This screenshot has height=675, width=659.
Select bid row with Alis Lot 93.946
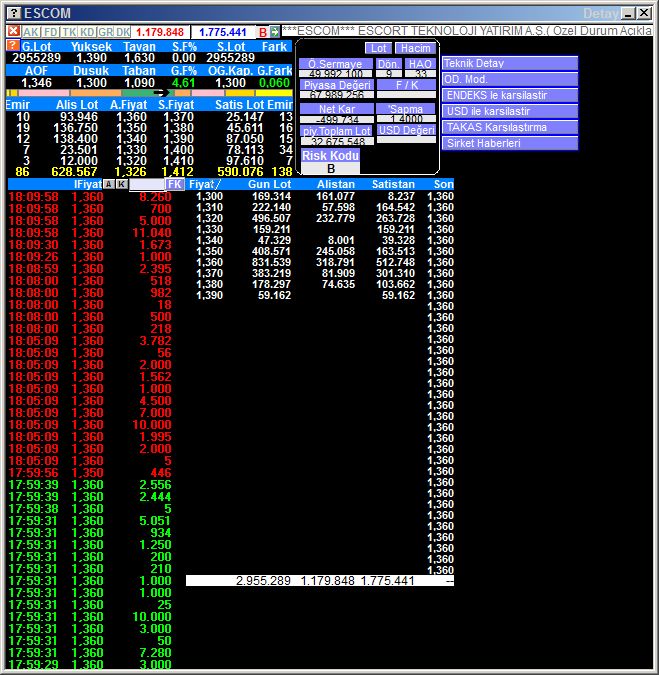point(149,117)
